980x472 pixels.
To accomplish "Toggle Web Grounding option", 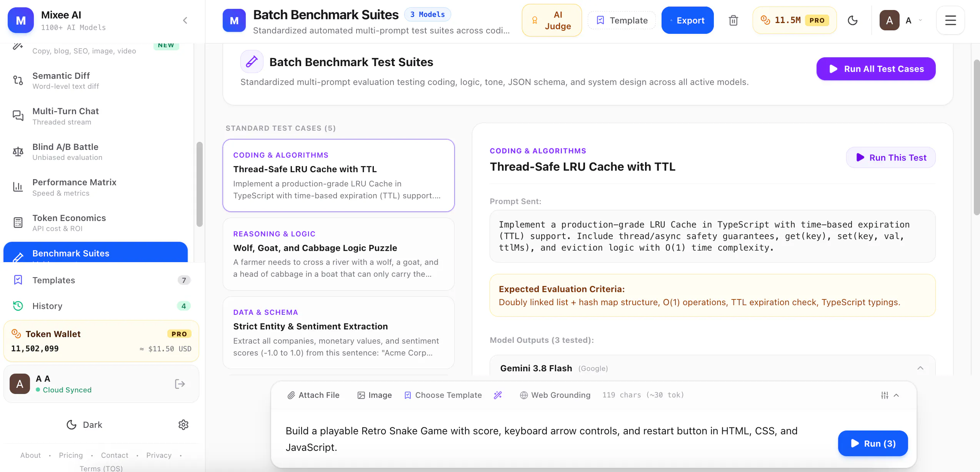I will coord(555,395).
